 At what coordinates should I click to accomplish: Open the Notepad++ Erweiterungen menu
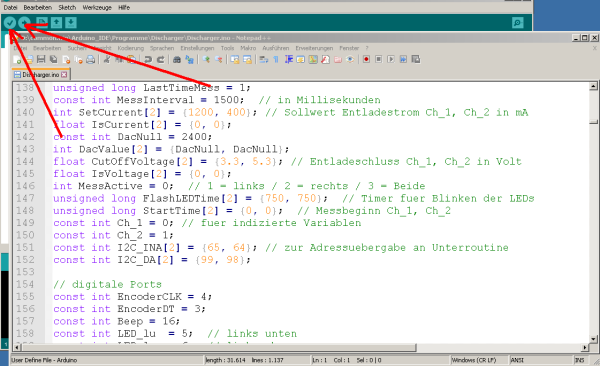click(x=314, y=48)
